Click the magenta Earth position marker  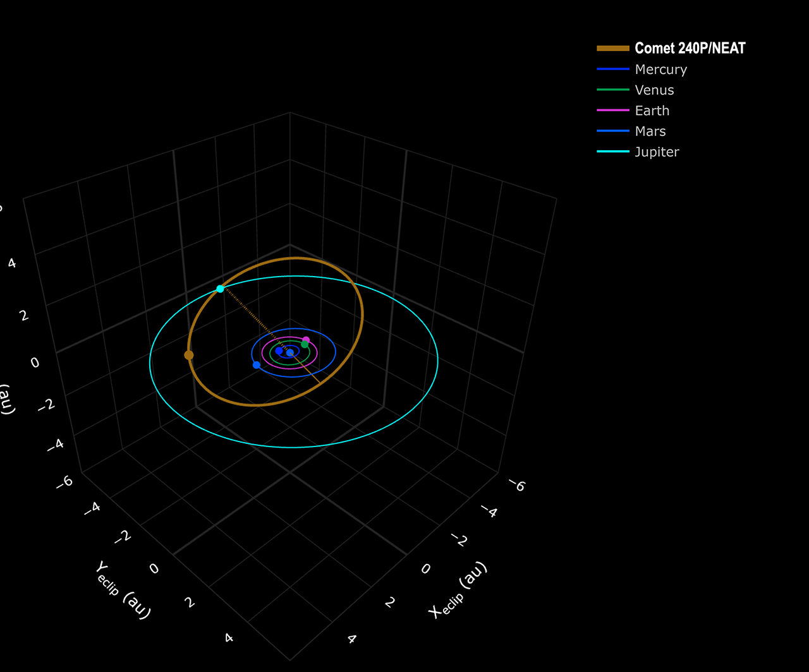[307, 340]
